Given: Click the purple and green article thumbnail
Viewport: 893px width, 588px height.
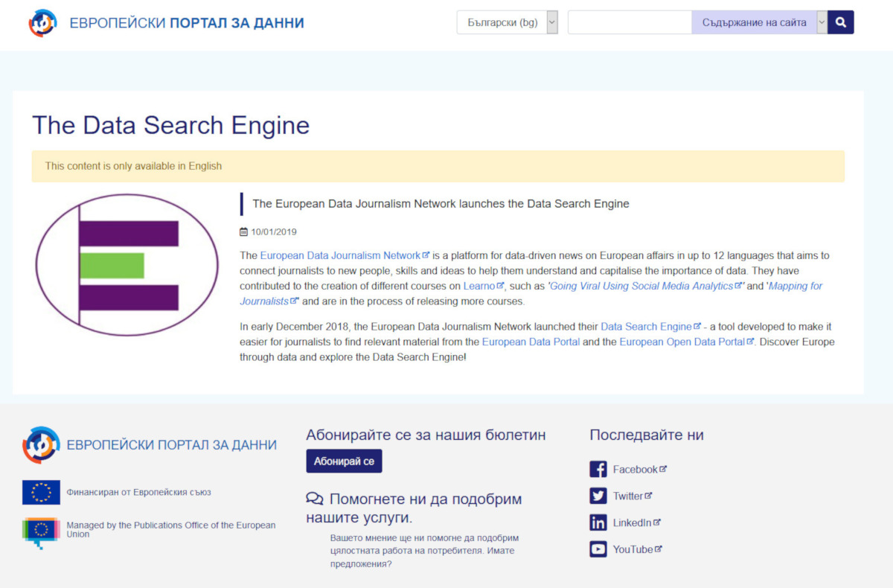Looking at the screenshot, I should (x=127, y=265).
